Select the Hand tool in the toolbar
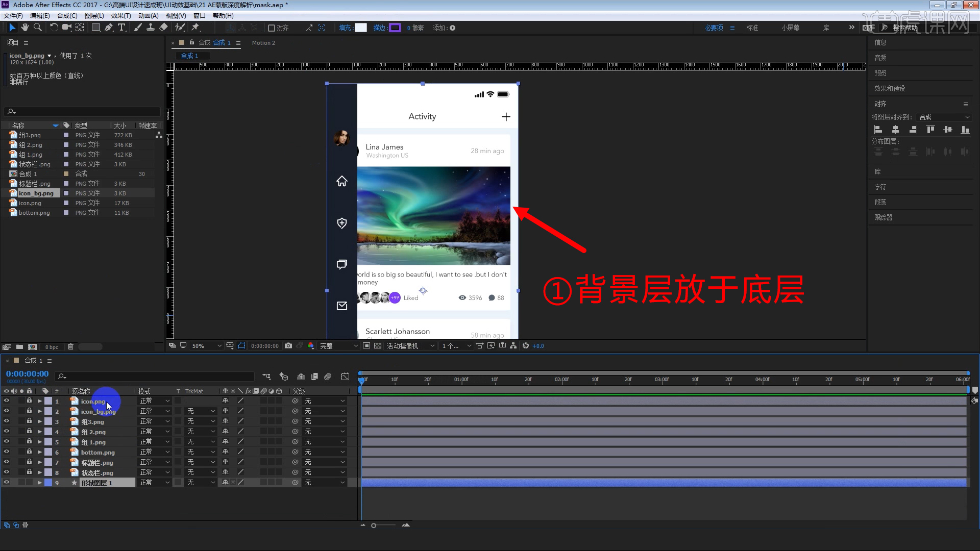 (24, 28)
